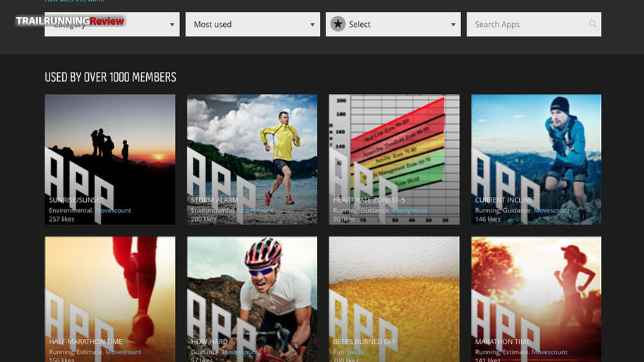Open the How Hard app tile
This screenshot has width=644, height=362.
(x=252, y=299)
